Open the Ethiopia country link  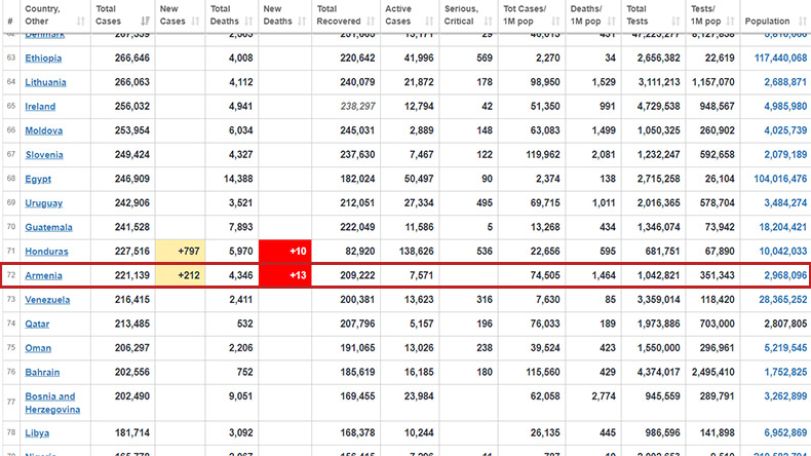43,58
